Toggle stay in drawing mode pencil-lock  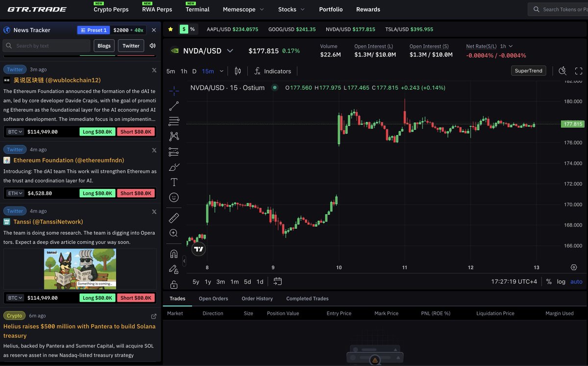coord(174,269)
